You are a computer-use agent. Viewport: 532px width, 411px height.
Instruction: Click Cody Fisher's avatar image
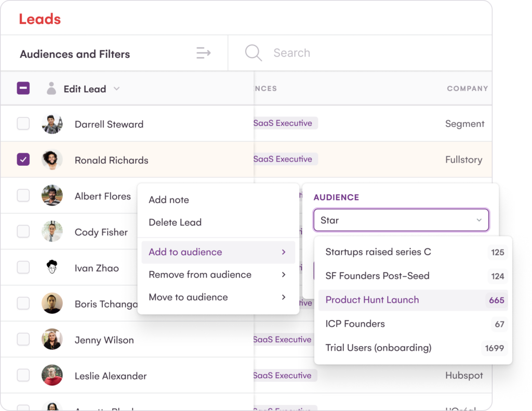point(52,232)
